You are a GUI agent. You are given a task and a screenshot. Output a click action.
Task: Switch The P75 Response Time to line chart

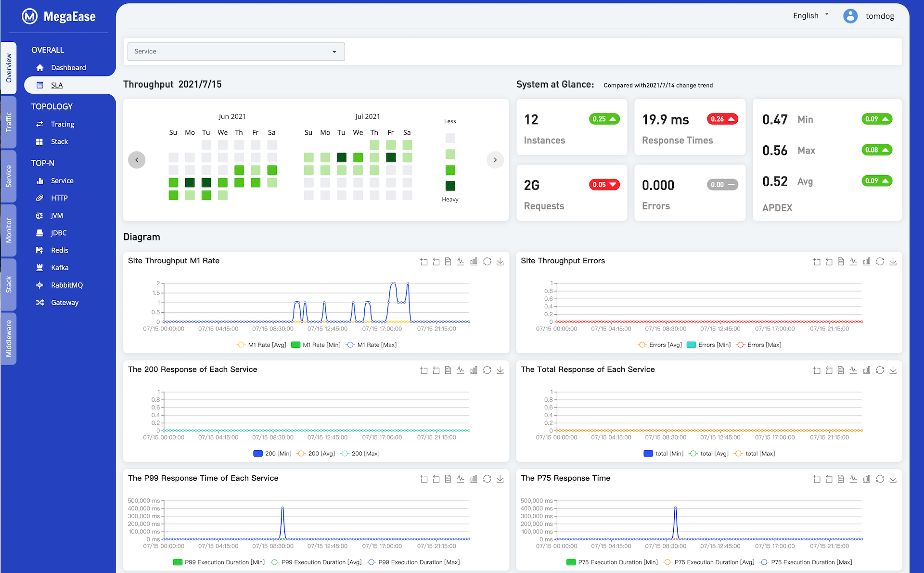pos(853,479)
